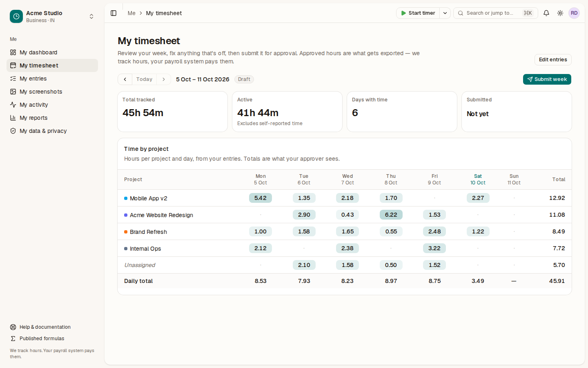Open the My dashboard page
Image resolution: width=588 pixels, height=368 pixels.
coord(52,52)
